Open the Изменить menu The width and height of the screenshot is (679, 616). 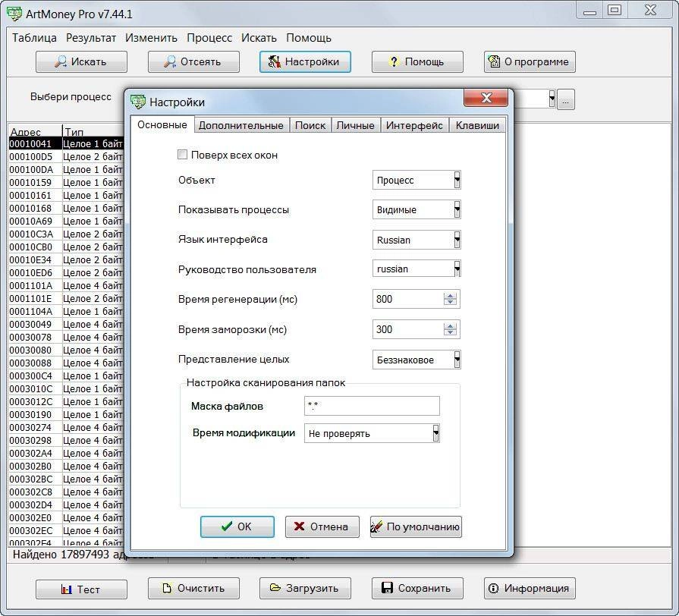[x=151, y=38]
